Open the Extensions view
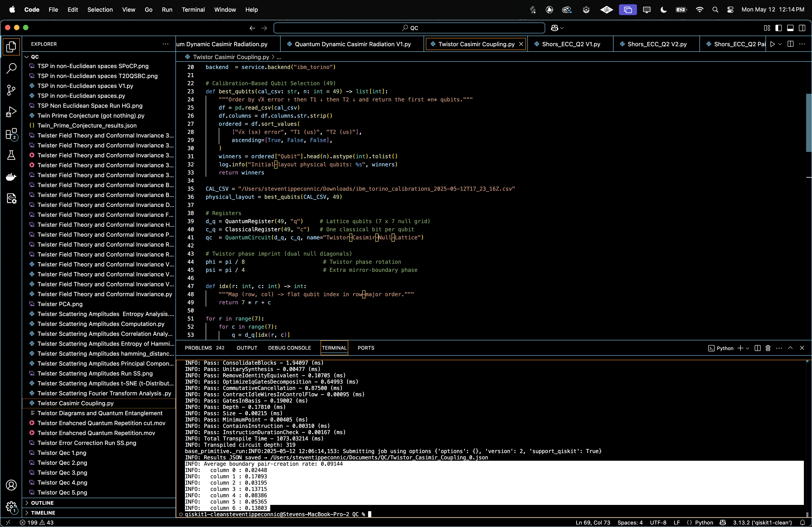812x527 pixels. coord(11,134)
